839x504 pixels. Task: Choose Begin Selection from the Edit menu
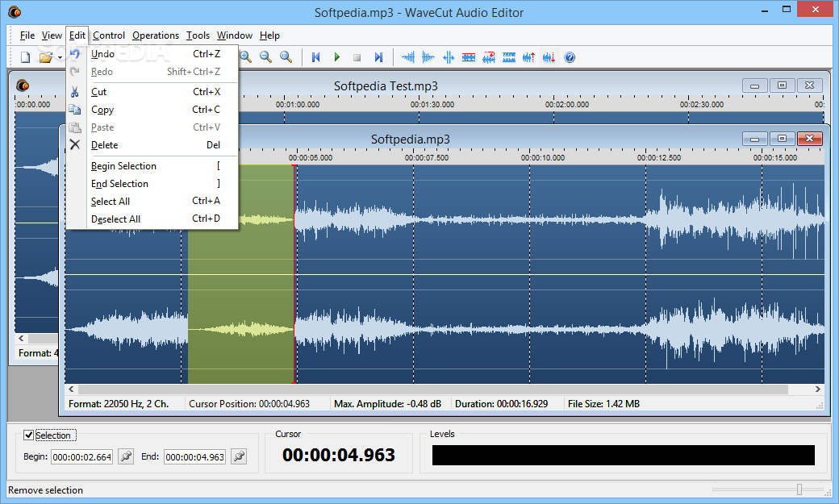[152, 166]
